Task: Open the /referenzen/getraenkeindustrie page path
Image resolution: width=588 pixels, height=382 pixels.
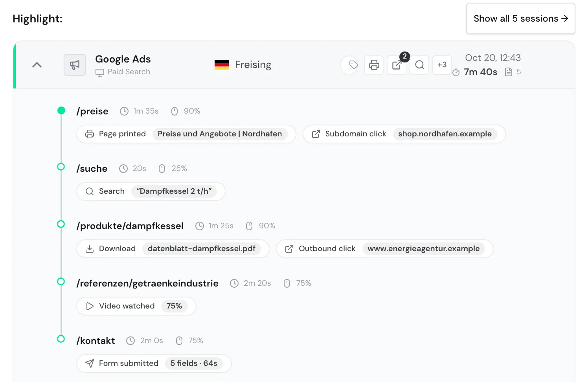Action: (147, 283)
